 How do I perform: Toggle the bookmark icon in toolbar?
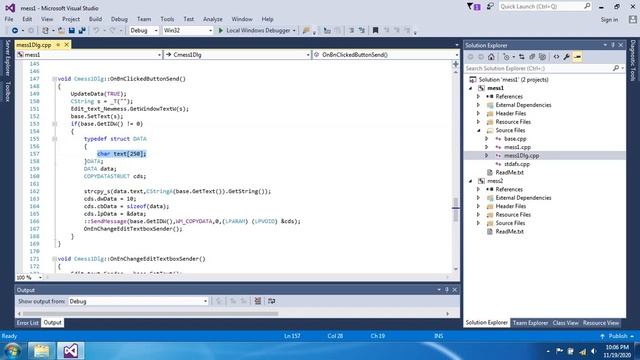(375, 31)
